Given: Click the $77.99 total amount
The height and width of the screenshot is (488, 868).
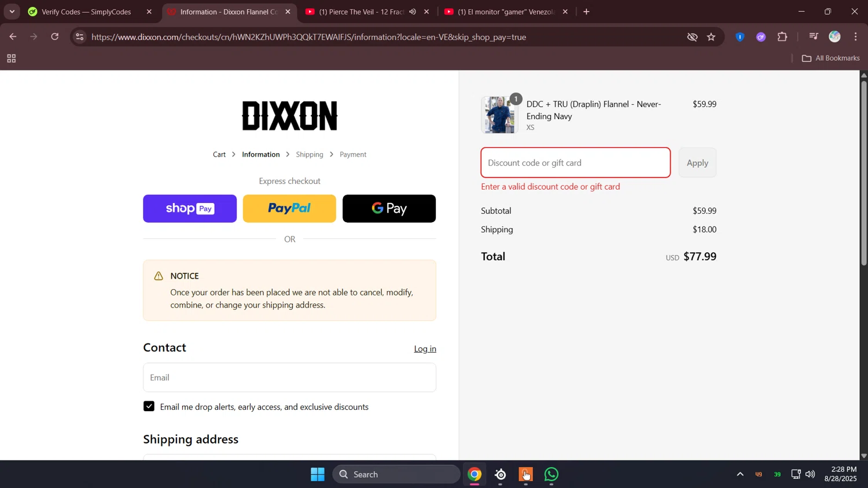Looking at the screenshot, I should tap(700, 257).
